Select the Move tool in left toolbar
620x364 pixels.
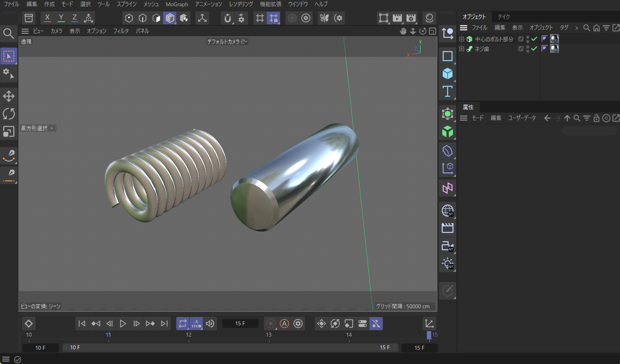(x=9, y=96)
